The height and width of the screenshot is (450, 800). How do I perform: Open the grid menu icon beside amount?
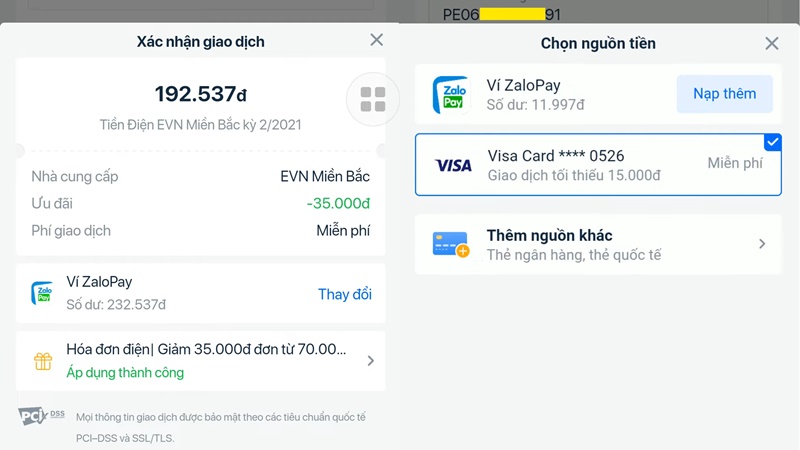[372, 99]
